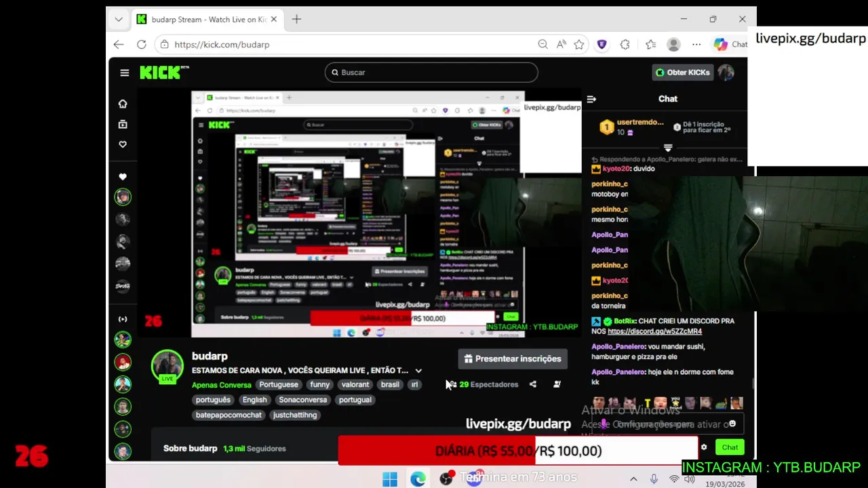The image size is (868, 488).
Task: Click the Presentear inscrições button
Action: pos(513,359)
